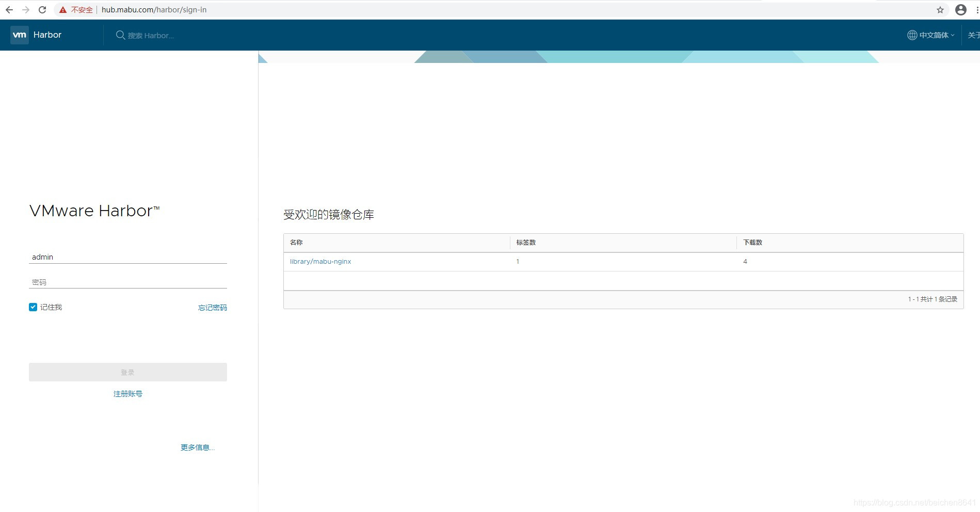The height and width of the screenshot is (512, 980).
Task: Click the tag count value 1
Action: [518, 262]
